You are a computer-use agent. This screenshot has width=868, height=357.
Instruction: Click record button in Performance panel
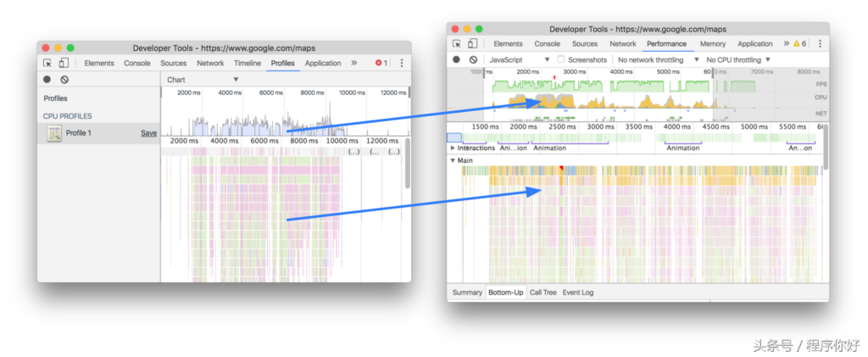456,60
